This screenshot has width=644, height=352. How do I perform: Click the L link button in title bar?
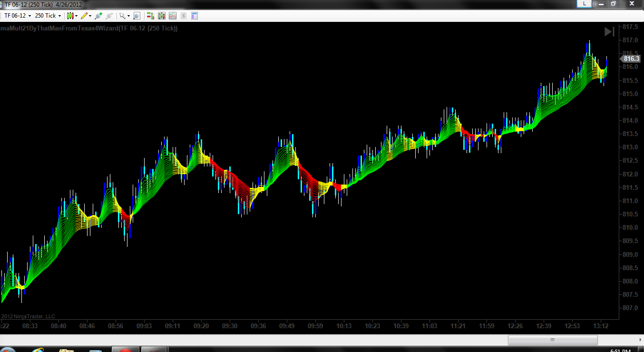584,3
